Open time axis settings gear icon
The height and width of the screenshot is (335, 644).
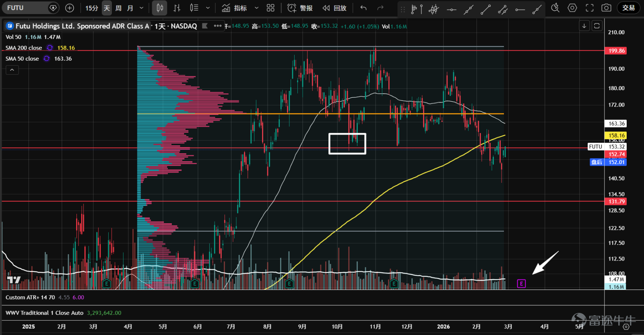(x=626, y=327)
